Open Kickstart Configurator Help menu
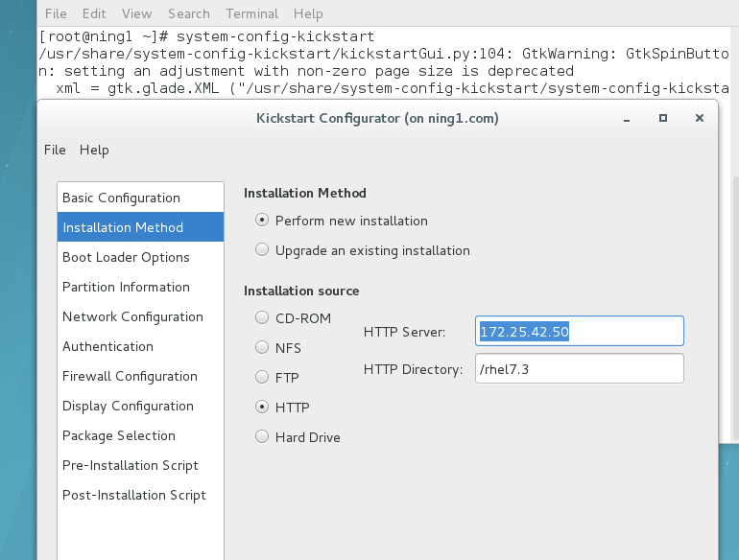739x560 pixels. 94,150
